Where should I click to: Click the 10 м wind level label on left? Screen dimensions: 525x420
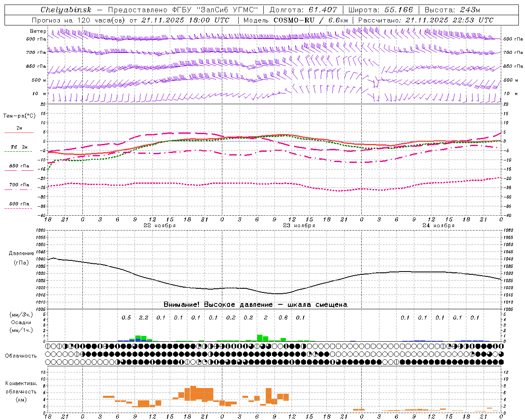point(39,94)
